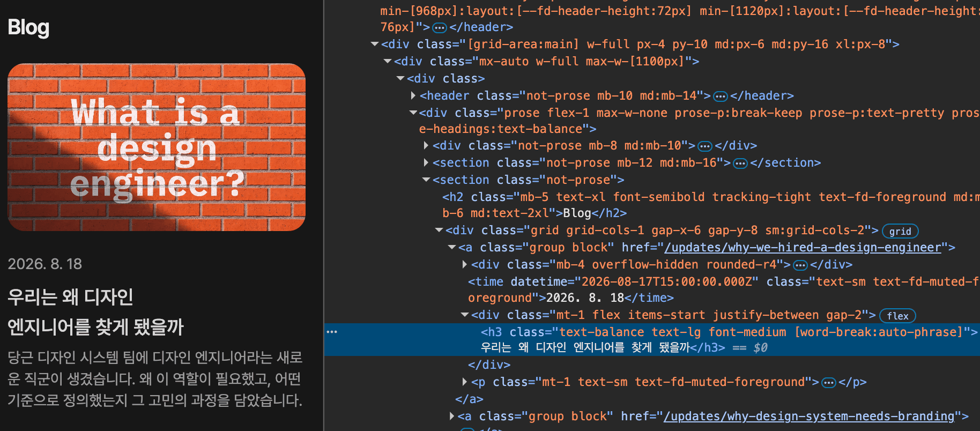Collapse the mt-1 flex items-start div node
Screen dimensions: 980x431
465,315
